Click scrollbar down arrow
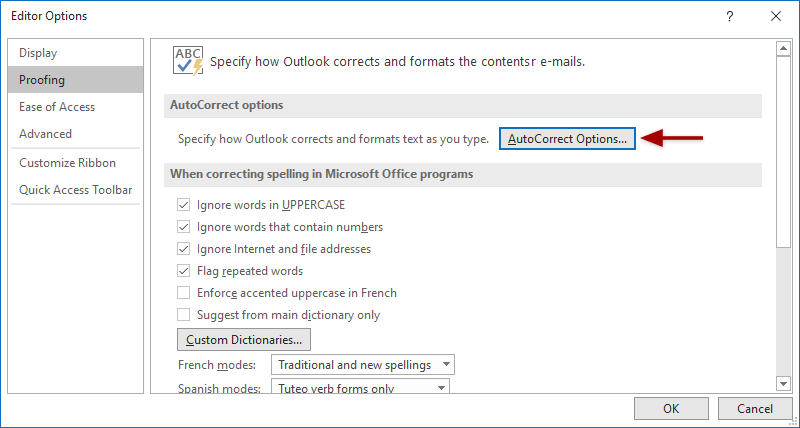The width and height of the screenshot is (800, 428). [x=784, y=383]
